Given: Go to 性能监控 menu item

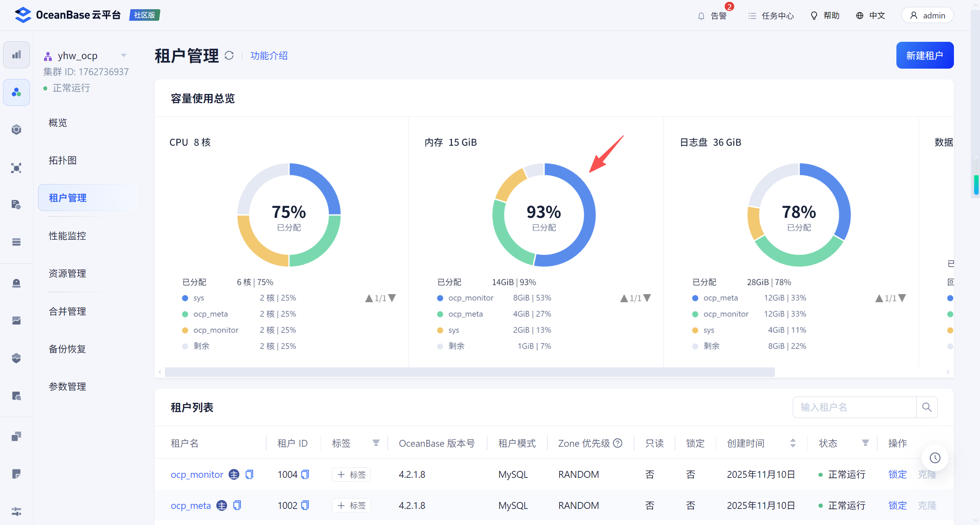Looking at the screenshot, I should (68, 236).
